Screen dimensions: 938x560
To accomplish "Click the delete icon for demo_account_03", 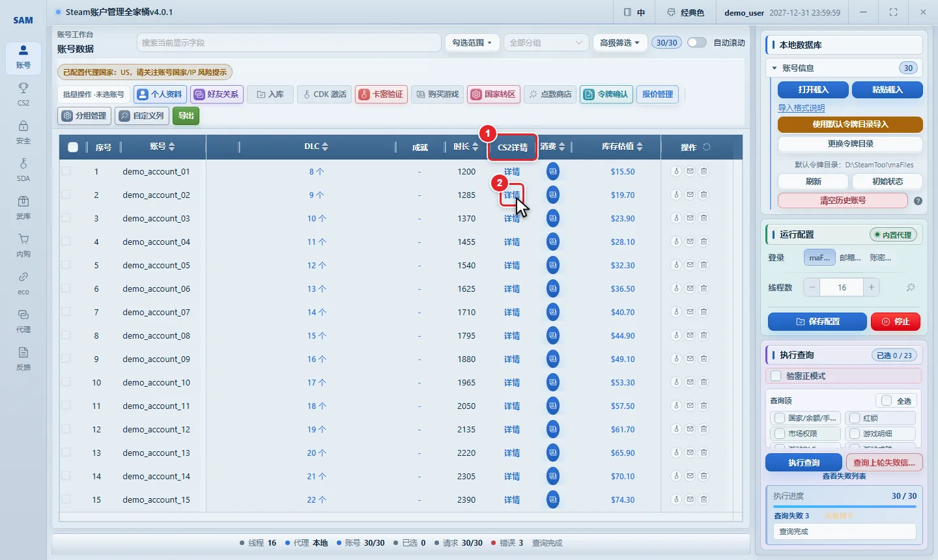I will tap(703, 218).
